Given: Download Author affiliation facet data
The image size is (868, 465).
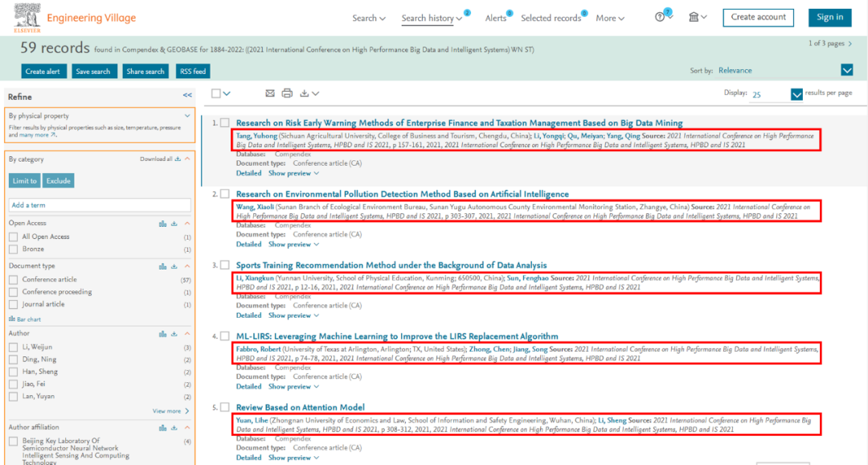Looking at the screenshot, I should (174, 427).
